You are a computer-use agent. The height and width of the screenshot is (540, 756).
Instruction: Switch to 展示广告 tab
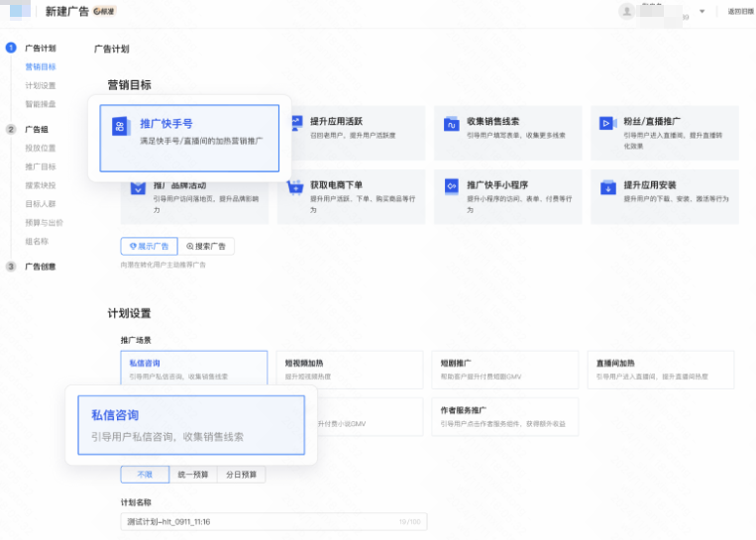coord(149,247)
